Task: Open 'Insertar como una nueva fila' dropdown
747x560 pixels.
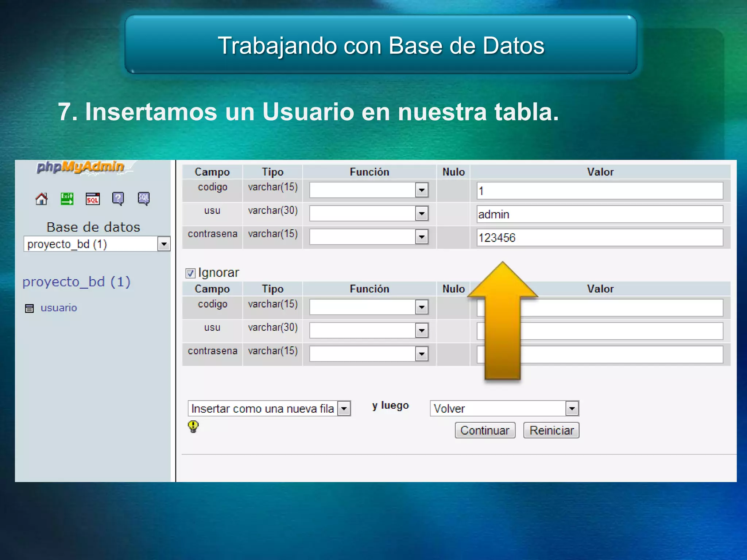Action: [269, 408]
